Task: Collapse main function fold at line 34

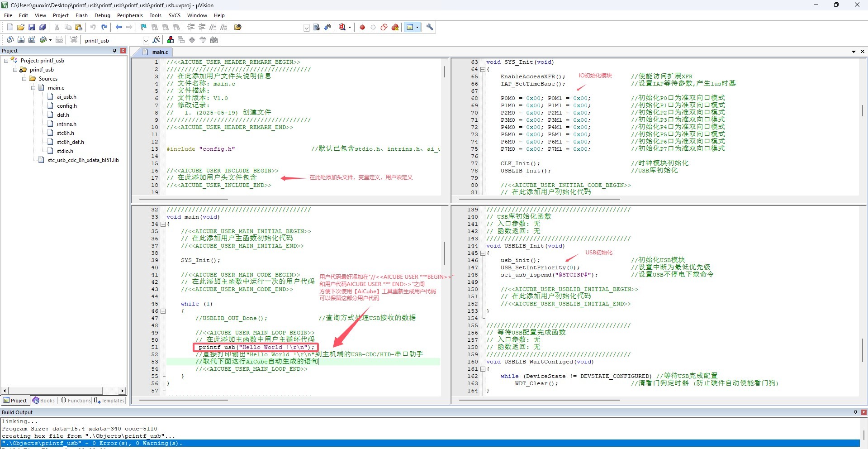Action: coord(163,224)
